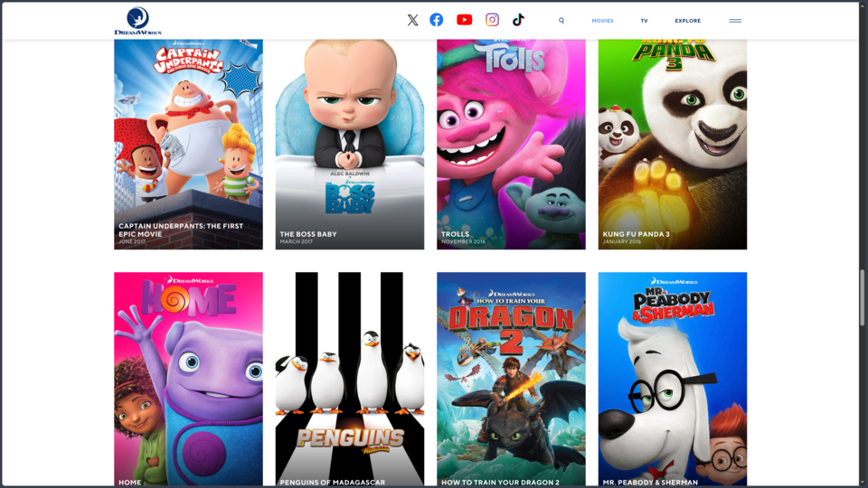Click the 'June 2017' release date
The height and width of the screenshot is (488, 868).
[x=132, y=242]
